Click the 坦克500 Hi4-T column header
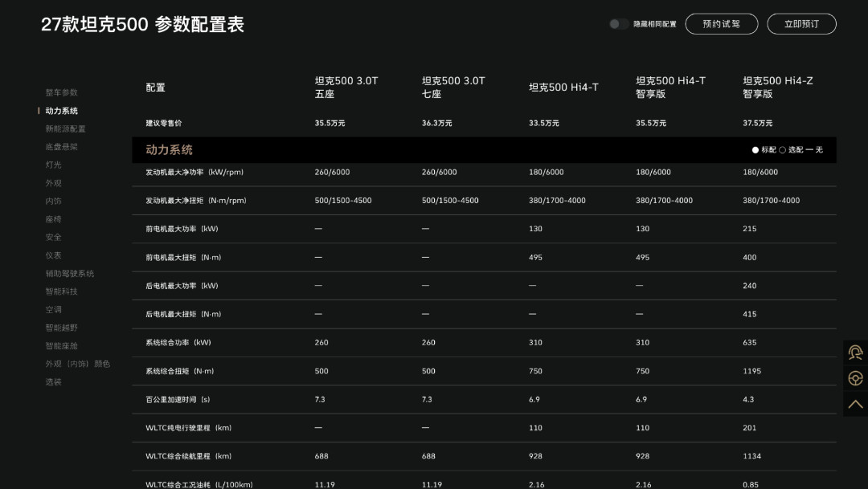868x489 pixels. [563, 88]
